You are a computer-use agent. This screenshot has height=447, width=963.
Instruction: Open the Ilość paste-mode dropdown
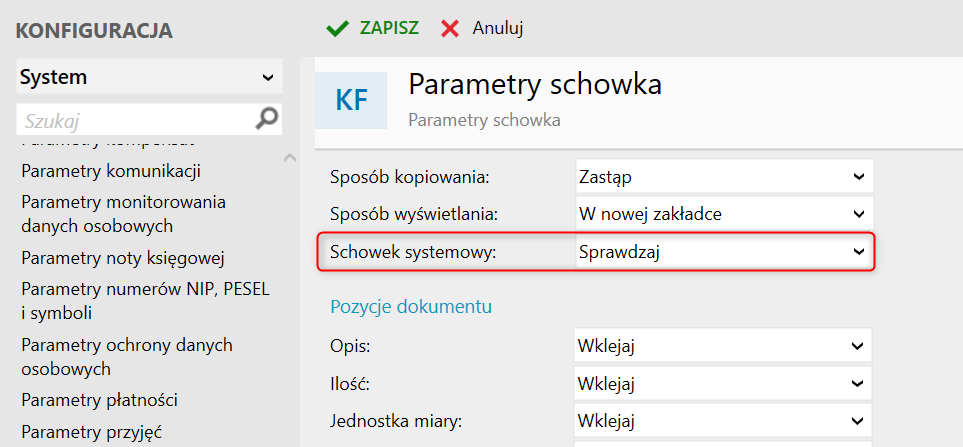click(x=722, y=383)
